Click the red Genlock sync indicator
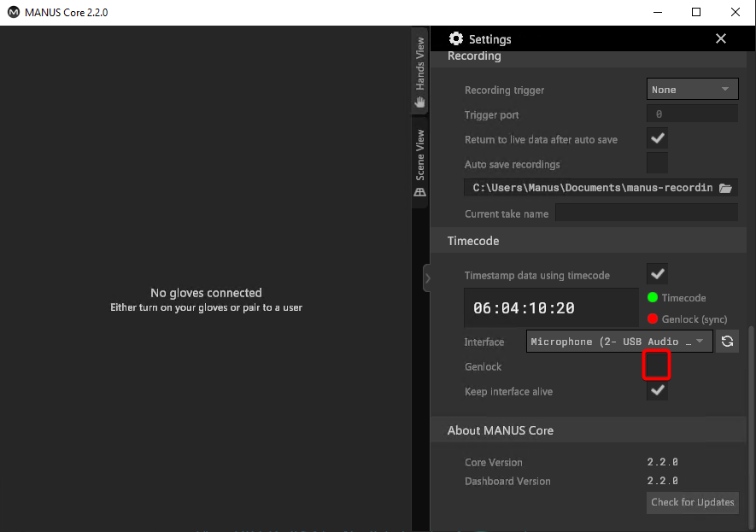Screen dimensions: 756x532 [652, 319]
